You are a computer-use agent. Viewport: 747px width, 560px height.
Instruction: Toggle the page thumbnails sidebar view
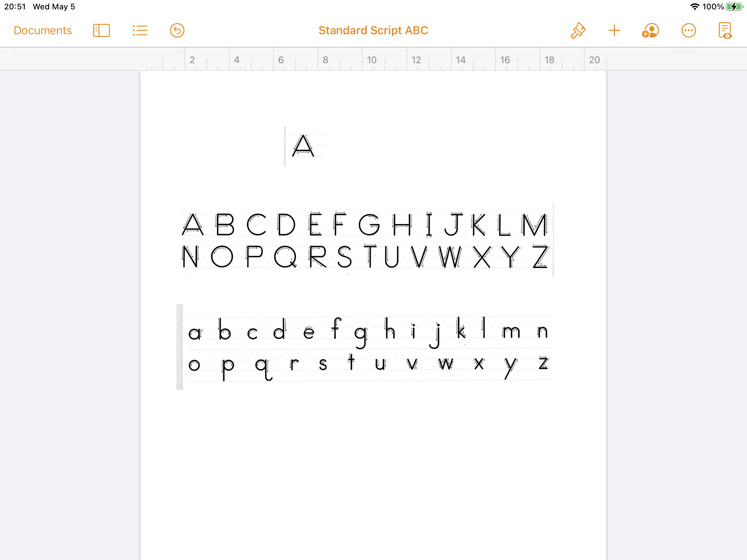[101, 31]
